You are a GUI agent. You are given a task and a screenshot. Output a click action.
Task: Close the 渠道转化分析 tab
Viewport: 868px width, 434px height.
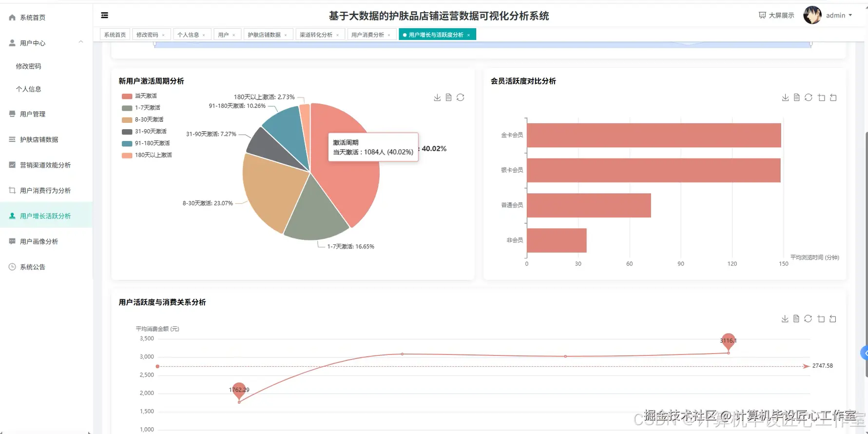(x=337, y=35)
